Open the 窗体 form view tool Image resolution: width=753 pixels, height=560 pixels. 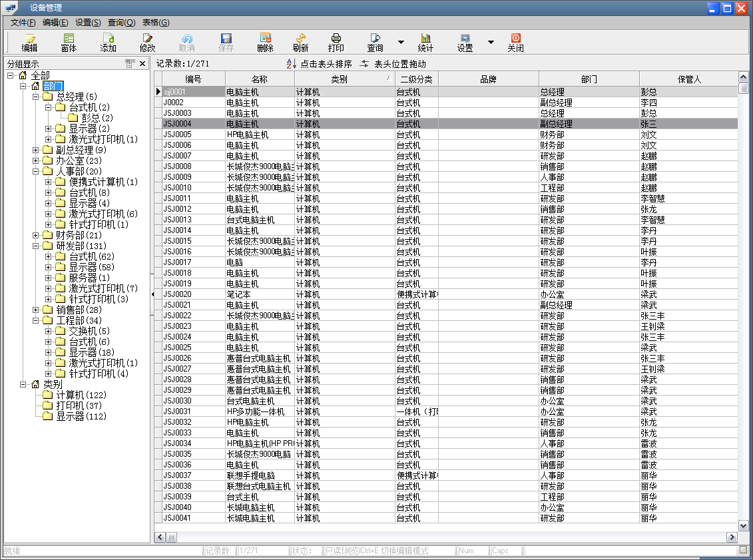(69, 39)
